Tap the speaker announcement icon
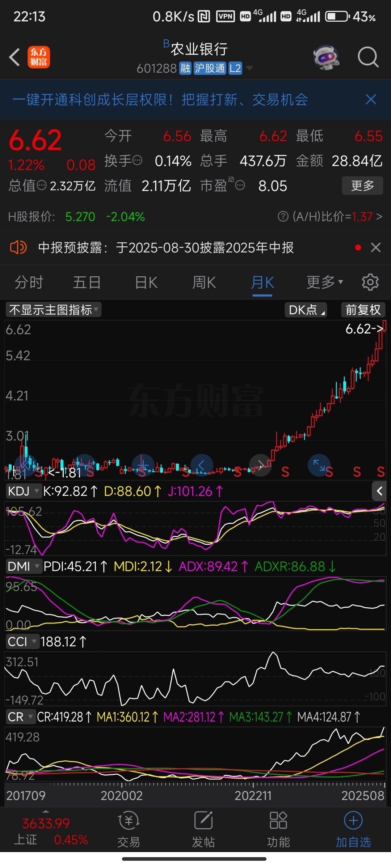This screenshot has width=391, height=868. (18, 248)
